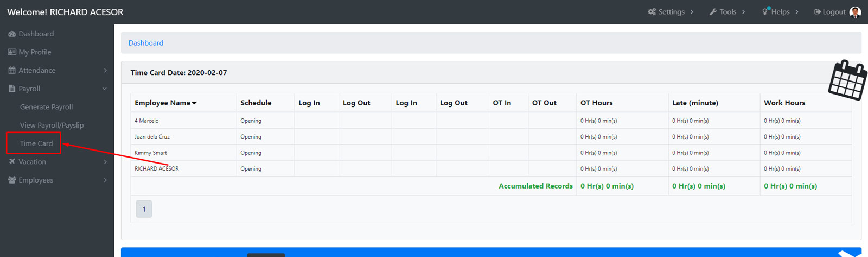Image resolution: width=868 pixels, height=257 pixels.
Task: Click the large calendar icon on time card panel
Action: click(x=847, y=80)
